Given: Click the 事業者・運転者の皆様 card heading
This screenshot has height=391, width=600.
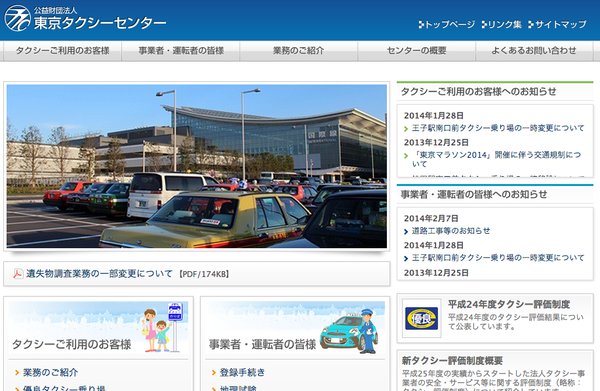Looking at the screenshot, I should click(x=262, y=344).
